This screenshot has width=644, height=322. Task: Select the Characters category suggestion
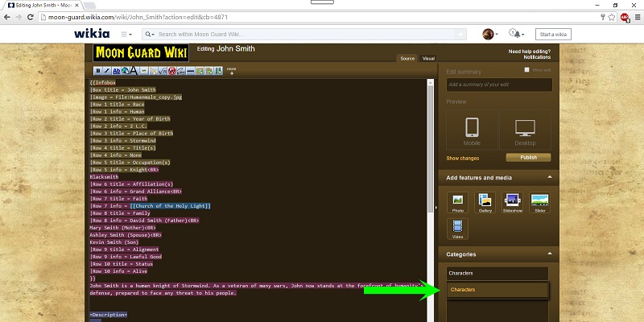point(497,290)
